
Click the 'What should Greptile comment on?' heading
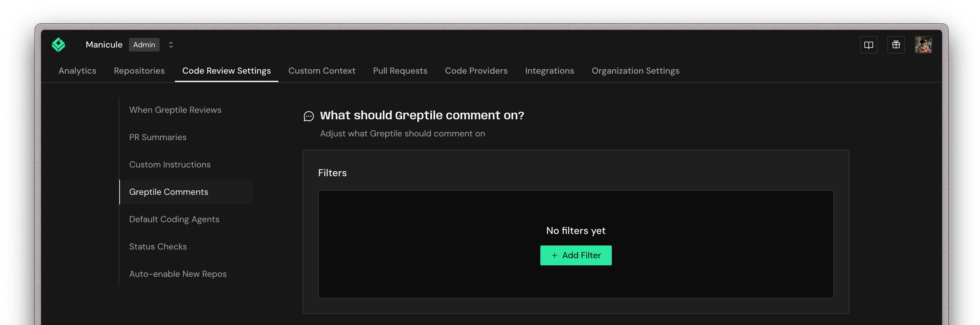[x=422, y=115]
